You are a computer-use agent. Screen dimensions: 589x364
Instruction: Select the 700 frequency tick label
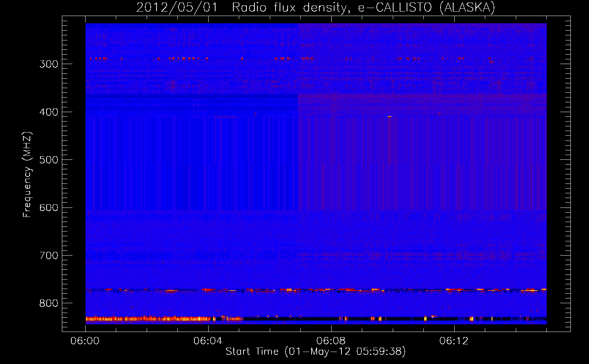[x=49, y=256]
